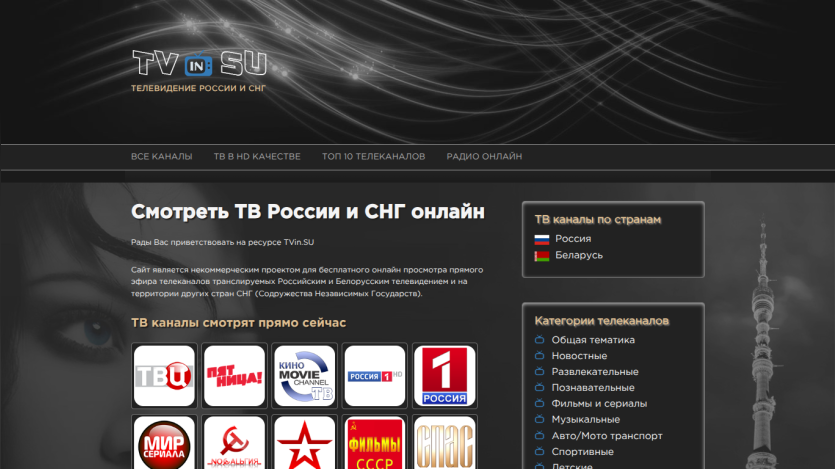Click TV icon beside Развлекательные
835x469 pixels.
click(539, 371)
